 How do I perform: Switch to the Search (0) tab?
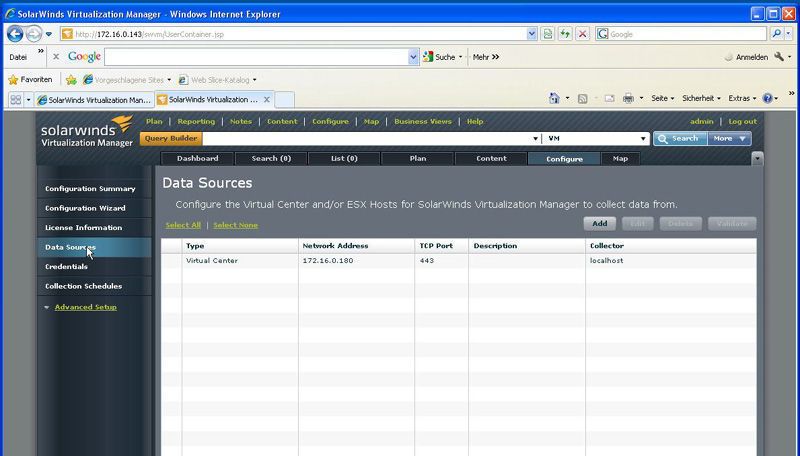click(271, 159)
